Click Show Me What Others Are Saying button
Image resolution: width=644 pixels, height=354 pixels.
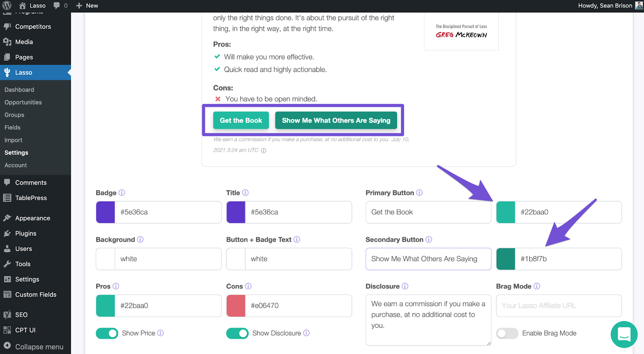click(336, 120)
